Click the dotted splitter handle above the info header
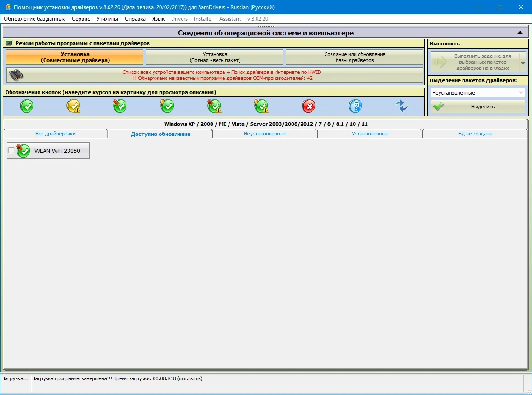The width and height of the screenshot is (532, 395). tap(266, 26)
